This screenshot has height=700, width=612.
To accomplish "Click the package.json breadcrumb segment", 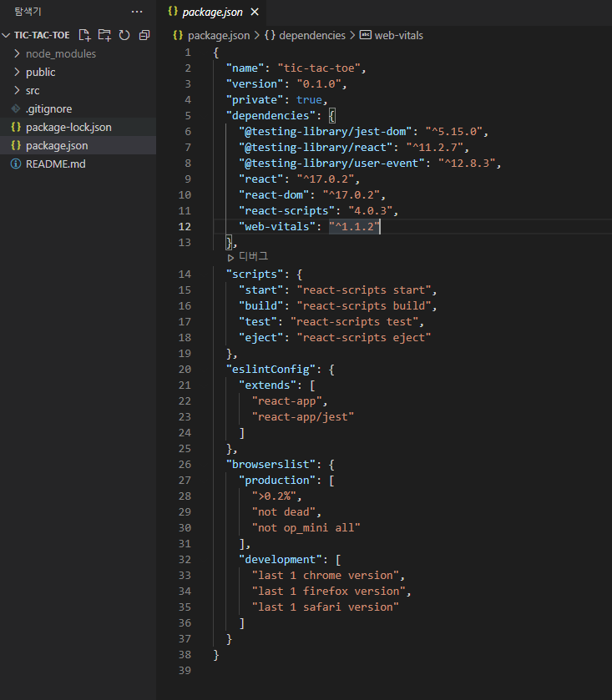I will [219, 35].
